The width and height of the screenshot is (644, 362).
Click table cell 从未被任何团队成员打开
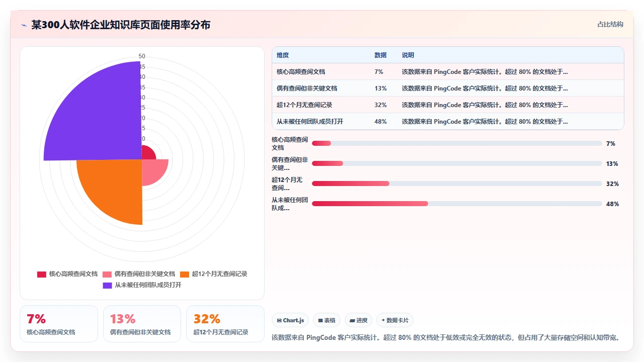tap(310, 122)
